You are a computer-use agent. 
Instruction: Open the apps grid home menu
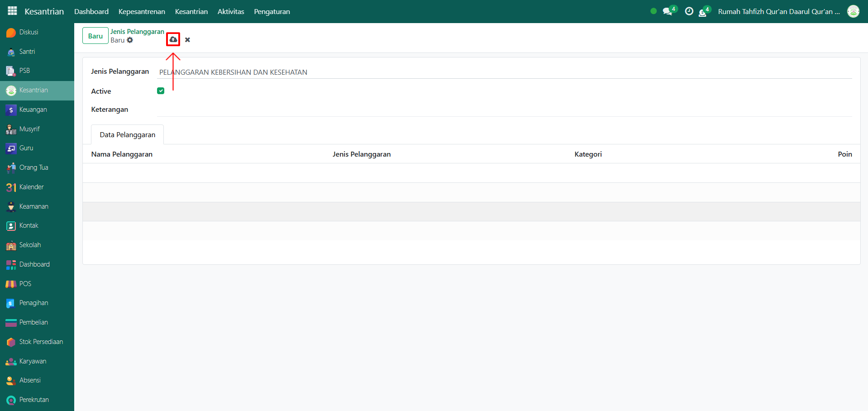click(12, 11)
